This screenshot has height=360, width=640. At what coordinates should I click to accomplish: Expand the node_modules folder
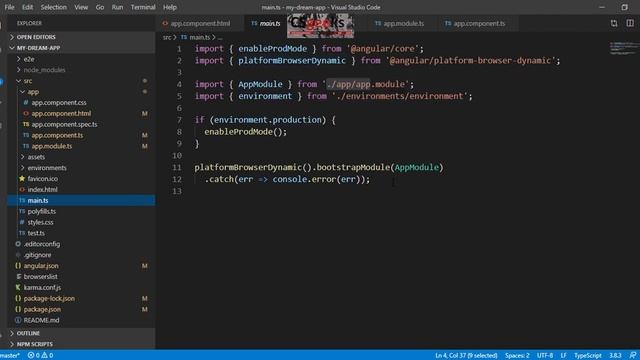(x=81, y=70)
